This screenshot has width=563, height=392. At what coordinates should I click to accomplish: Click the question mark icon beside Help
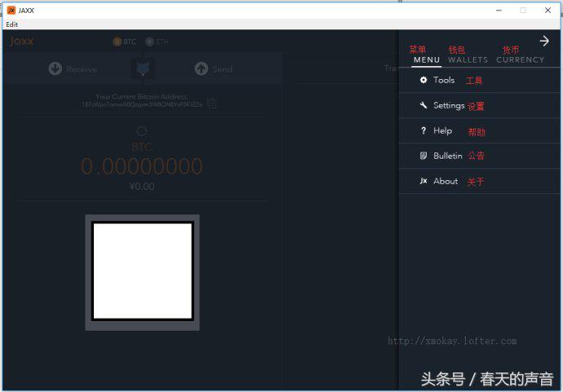tap(423, 130)
